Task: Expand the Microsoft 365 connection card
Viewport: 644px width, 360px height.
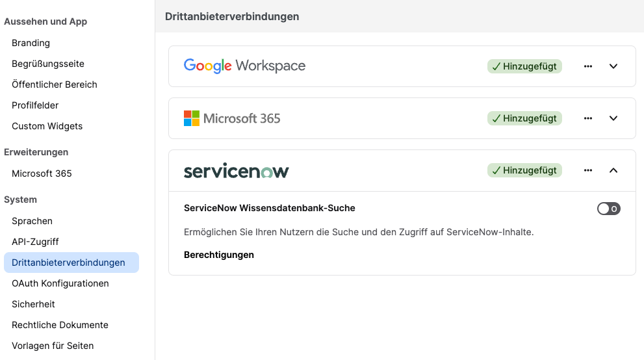Action: 613,118
